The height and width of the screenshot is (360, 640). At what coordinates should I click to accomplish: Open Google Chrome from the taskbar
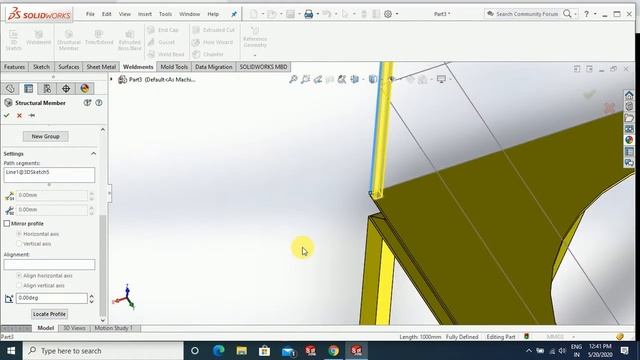click(333, 351)
